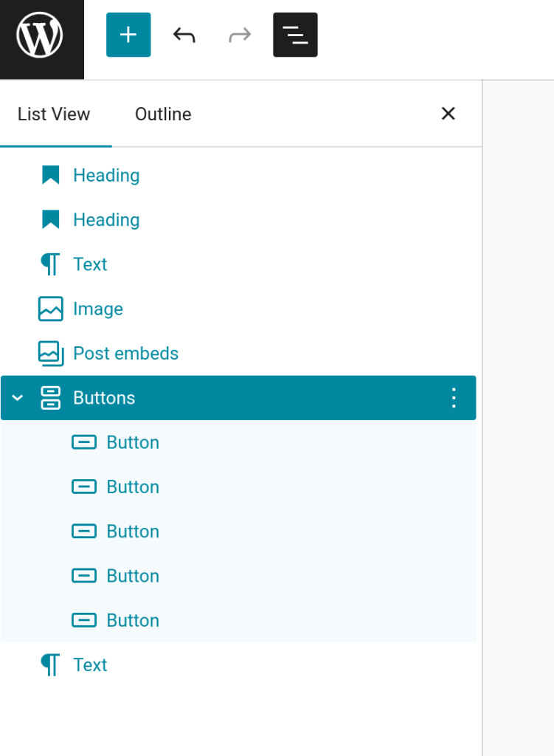This screenshot has width=554, height=756.
Task: Click the second Heading bookmark icon
Action: [50, 220]
